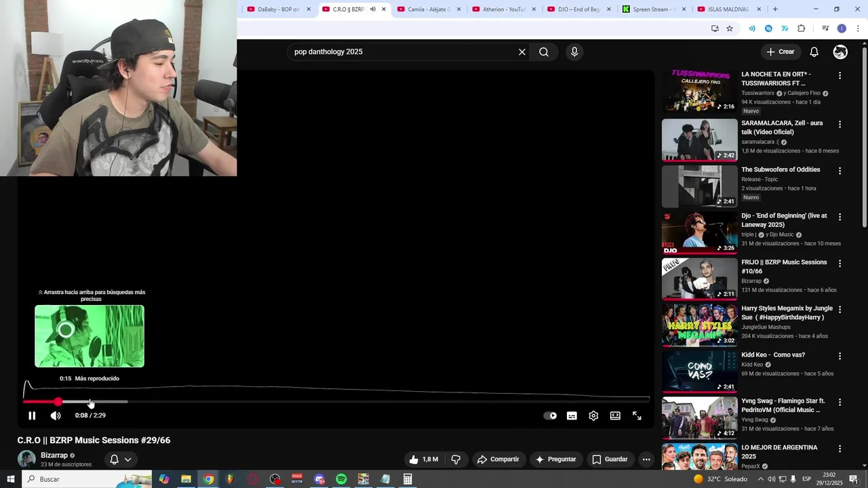The image size is (868, 488).
Task: Dislike the video
Action: tap(456, 459)
